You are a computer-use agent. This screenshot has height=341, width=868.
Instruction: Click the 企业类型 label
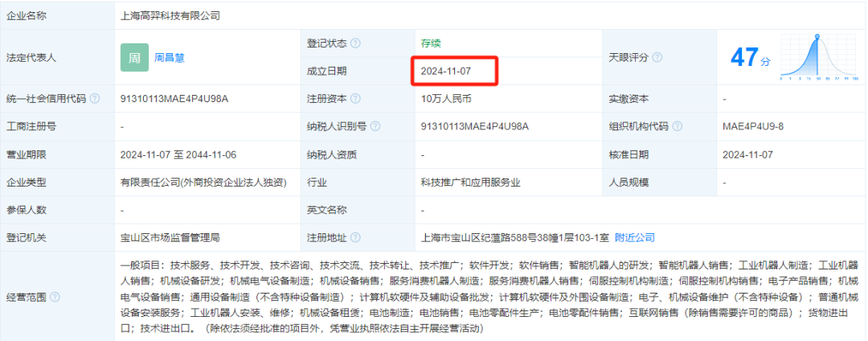26,182
